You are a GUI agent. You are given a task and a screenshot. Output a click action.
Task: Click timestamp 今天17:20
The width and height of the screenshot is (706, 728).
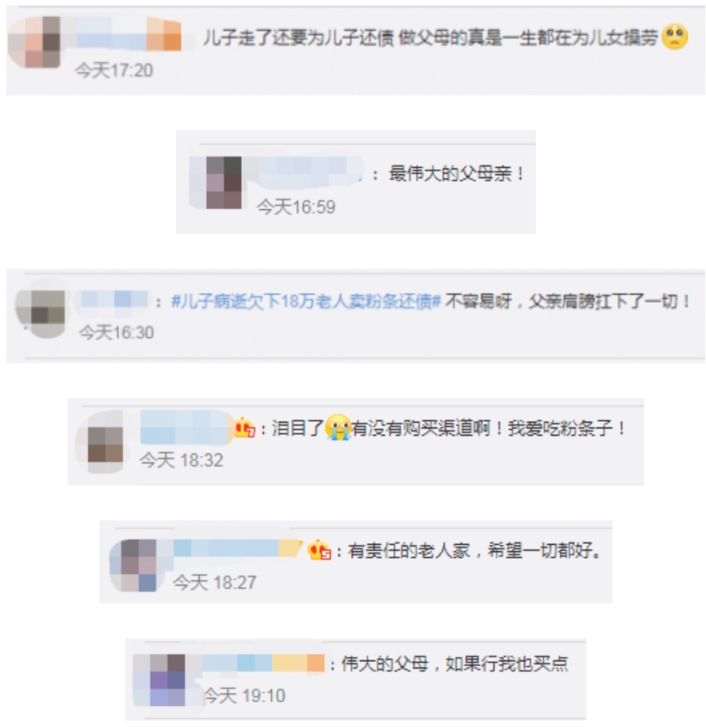coord(114,71)
